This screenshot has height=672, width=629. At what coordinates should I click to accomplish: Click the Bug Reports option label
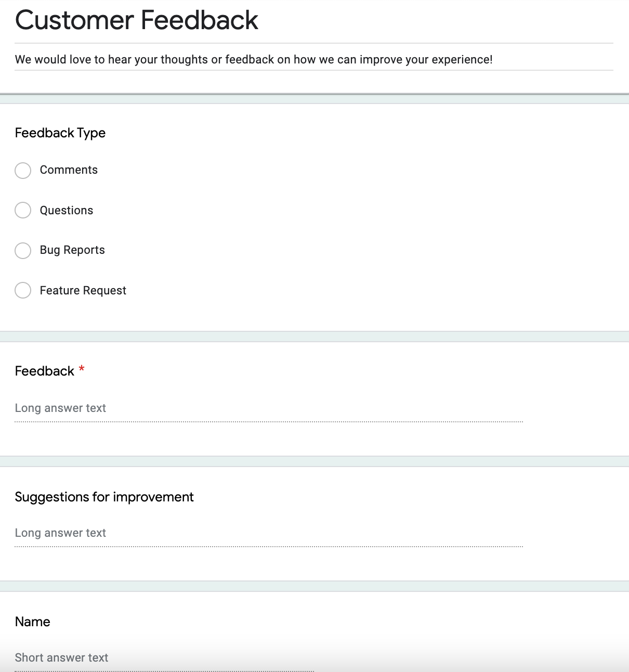pos(72,250)
